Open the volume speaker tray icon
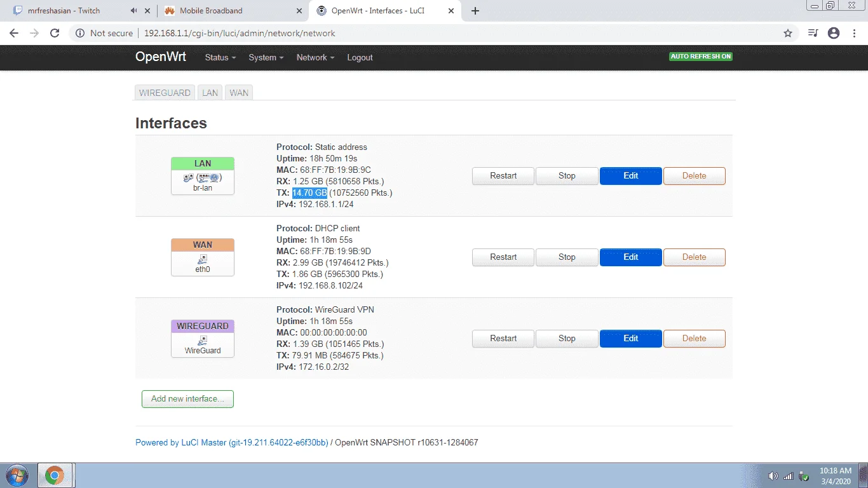The width and height of the screenshot is (868, 488). point(773,476)
